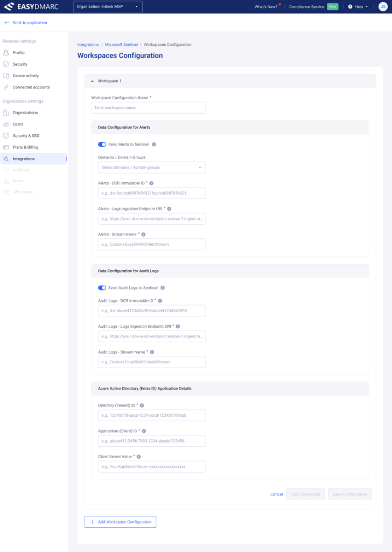392x552 pixels.
Task: Click the Security & SSO shield icon
Action: pos(6,135)
